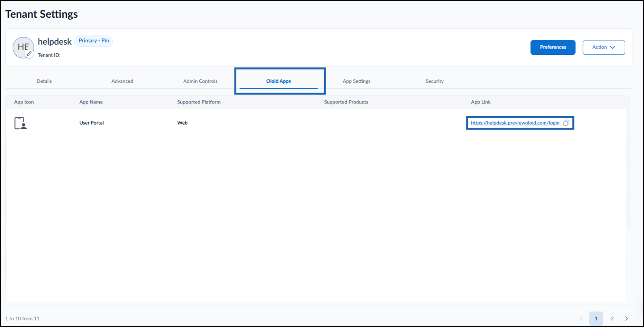The image size is (644, 327).
Task: Switch to the Details tab
Action: point(44,81)
